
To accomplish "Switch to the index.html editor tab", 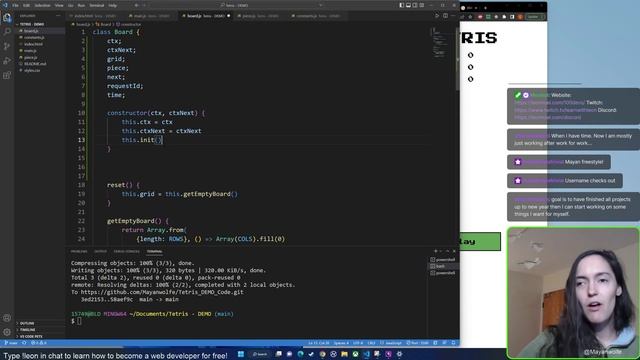I will coord(96,16).
